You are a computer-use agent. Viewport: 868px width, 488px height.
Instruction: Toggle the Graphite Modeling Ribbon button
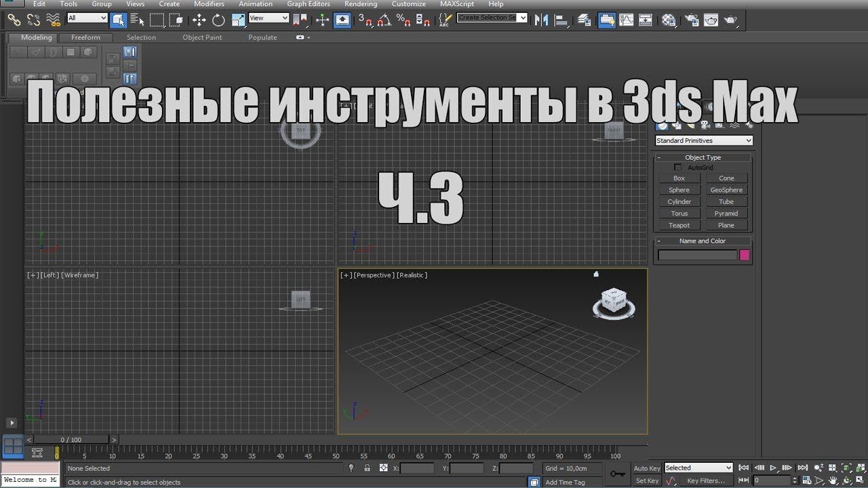point(607,20)
